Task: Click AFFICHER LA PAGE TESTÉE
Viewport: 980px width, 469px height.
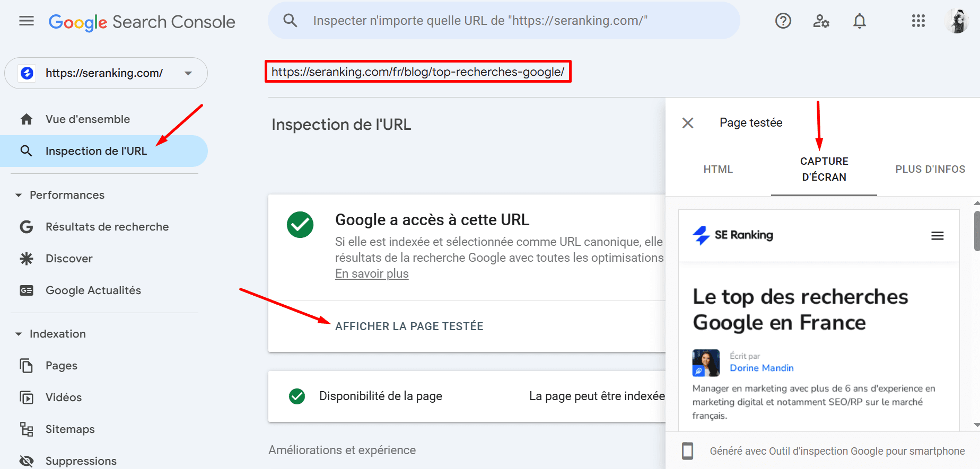Action: [x=409, y=326]
